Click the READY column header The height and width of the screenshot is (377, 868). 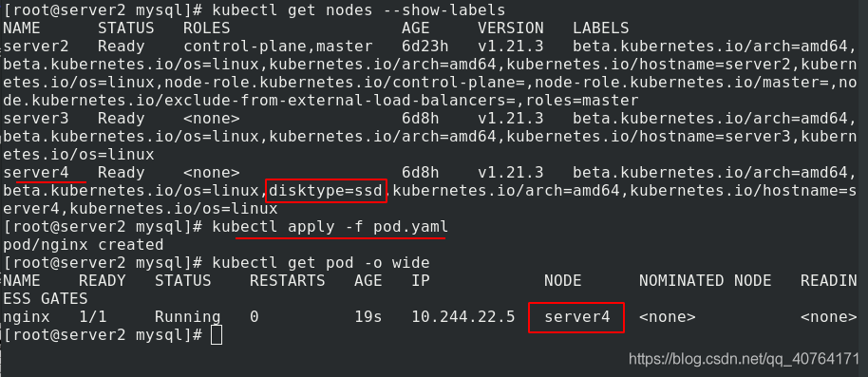point(102,281)
